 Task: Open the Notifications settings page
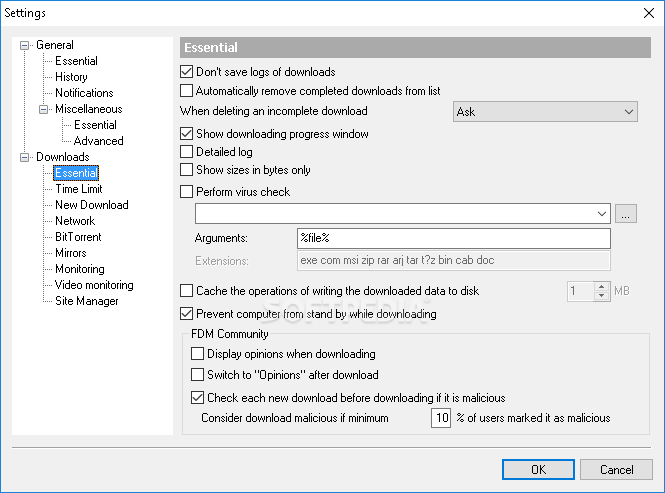pos(84,93)
